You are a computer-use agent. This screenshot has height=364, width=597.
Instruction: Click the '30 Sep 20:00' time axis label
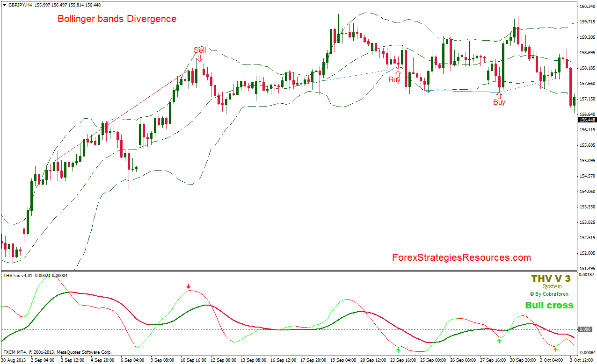(524, 360)
